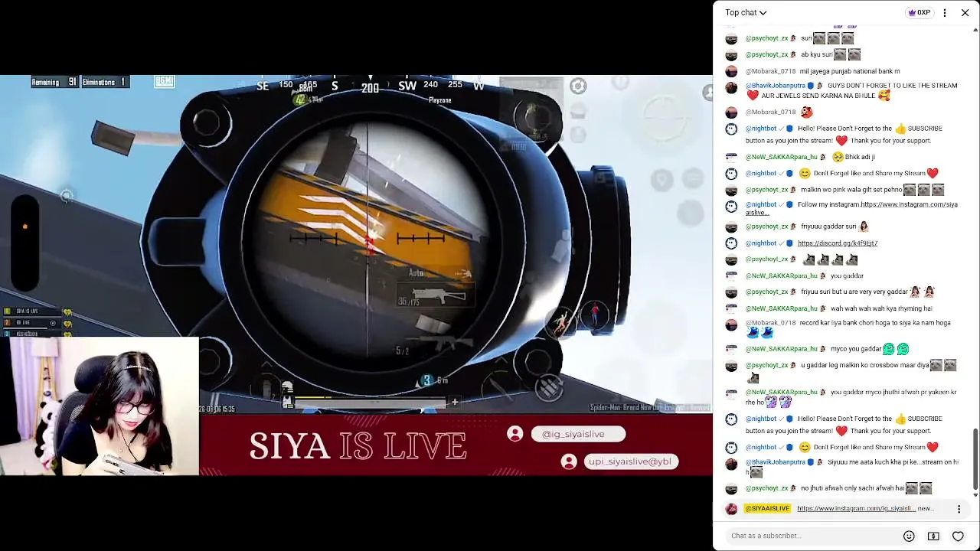Screen dimensions: 980x551
Task: Click author name on 'wah wah wah kya rhyming'
Action: (x=781, y=308)
